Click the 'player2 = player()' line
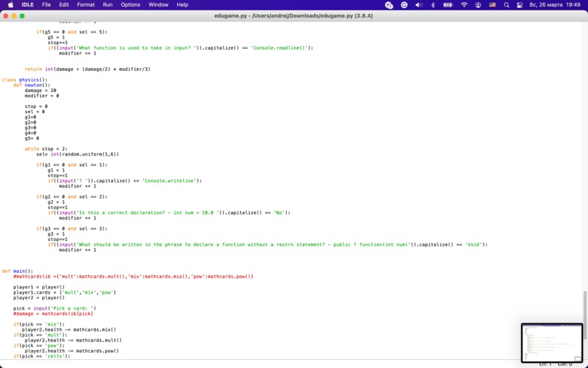Viewport: 588px width, 368px height. [39, 298]
